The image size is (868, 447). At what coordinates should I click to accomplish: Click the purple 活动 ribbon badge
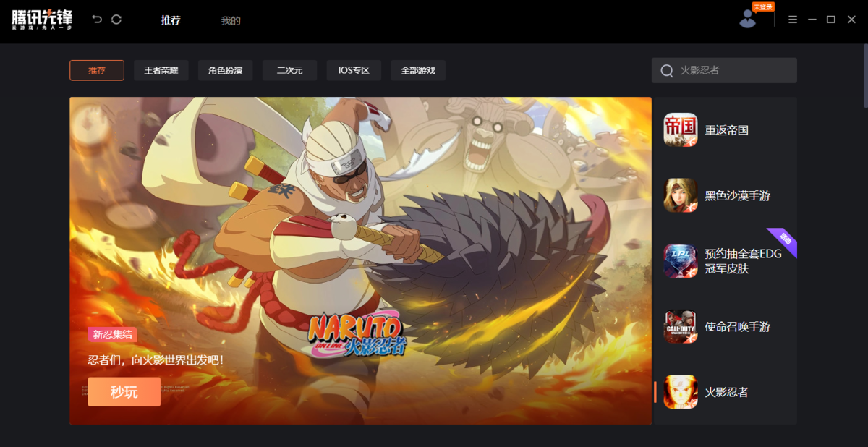[x=784, y=241]
